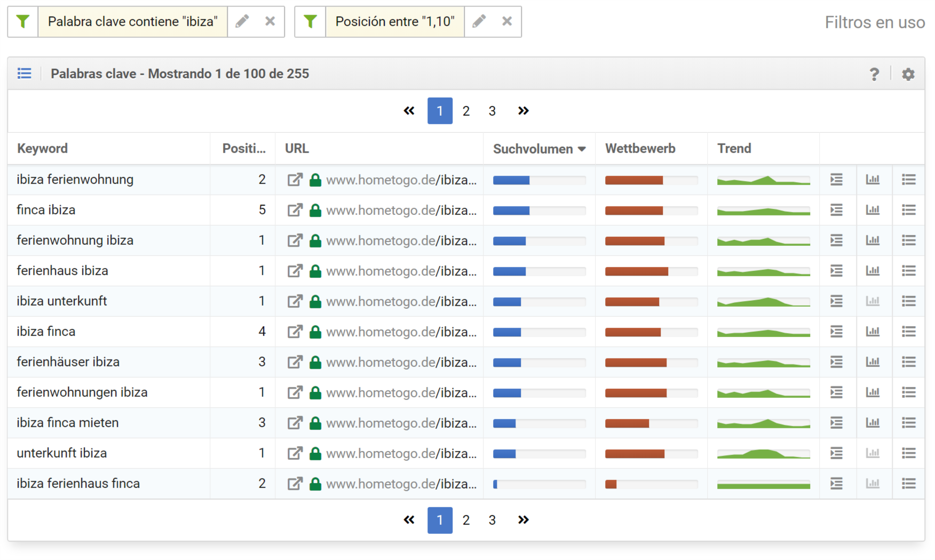The width and height of the screenshot is (935, 560).
Task: Open the list menu icon beside 'Palabras clave'
Action: [x=25, y=74]
